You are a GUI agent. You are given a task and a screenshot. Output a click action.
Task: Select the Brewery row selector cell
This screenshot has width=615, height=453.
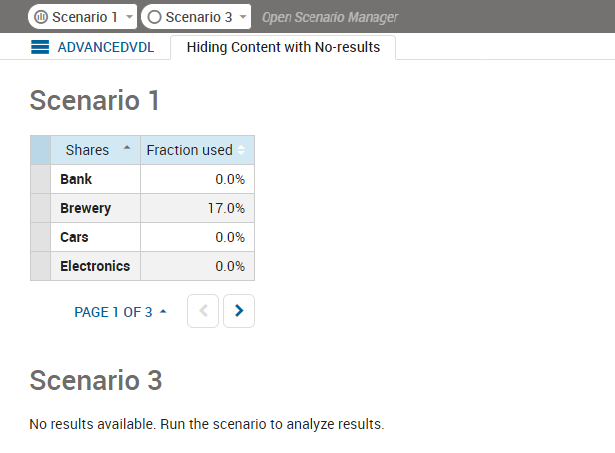(x=40, y=208)
